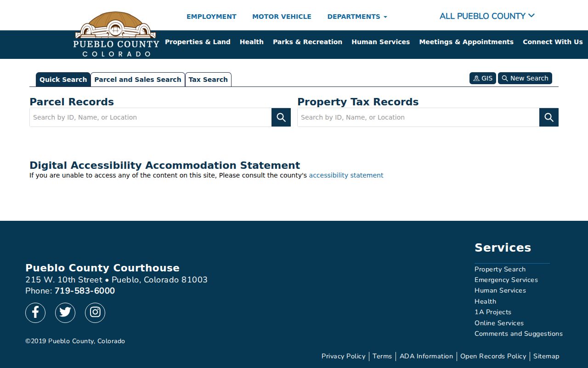588x368 pixels.
Task: Open the Terms link
Action: coord(382,356)
